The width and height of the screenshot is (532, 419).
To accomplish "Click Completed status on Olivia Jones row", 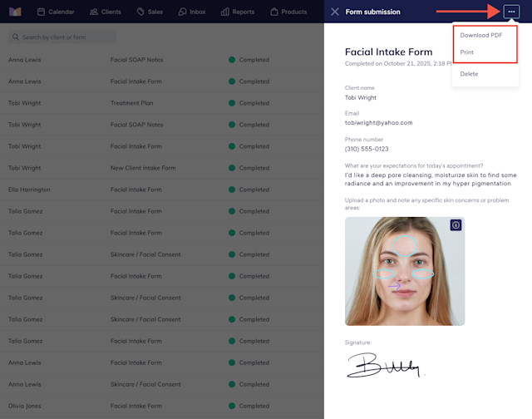I will tap(249, 406).
